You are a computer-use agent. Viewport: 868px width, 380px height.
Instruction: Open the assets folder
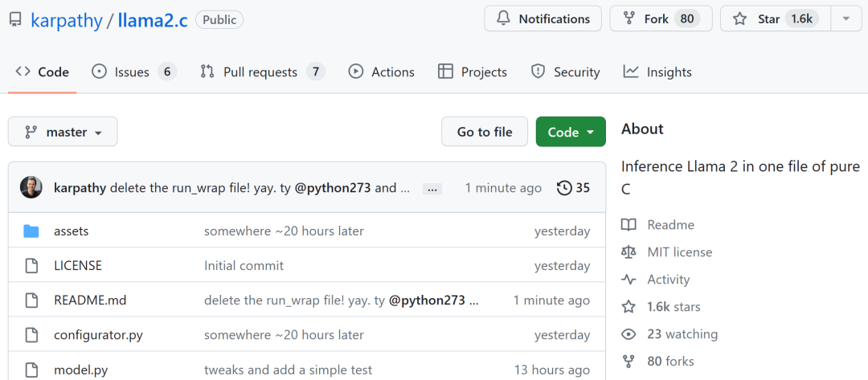(71, 231)
